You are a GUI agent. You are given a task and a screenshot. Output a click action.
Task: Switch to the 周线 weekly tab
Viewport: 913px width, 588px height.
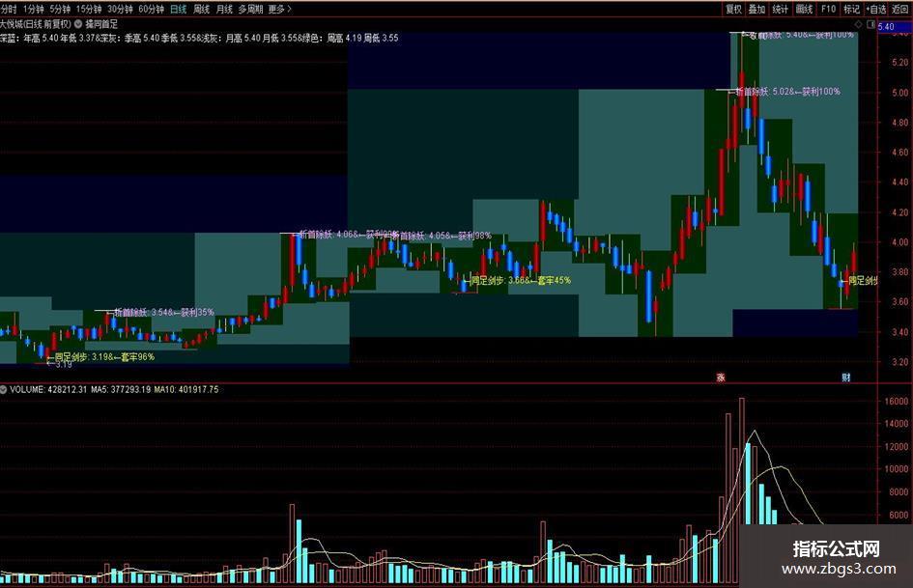(202, 9)
